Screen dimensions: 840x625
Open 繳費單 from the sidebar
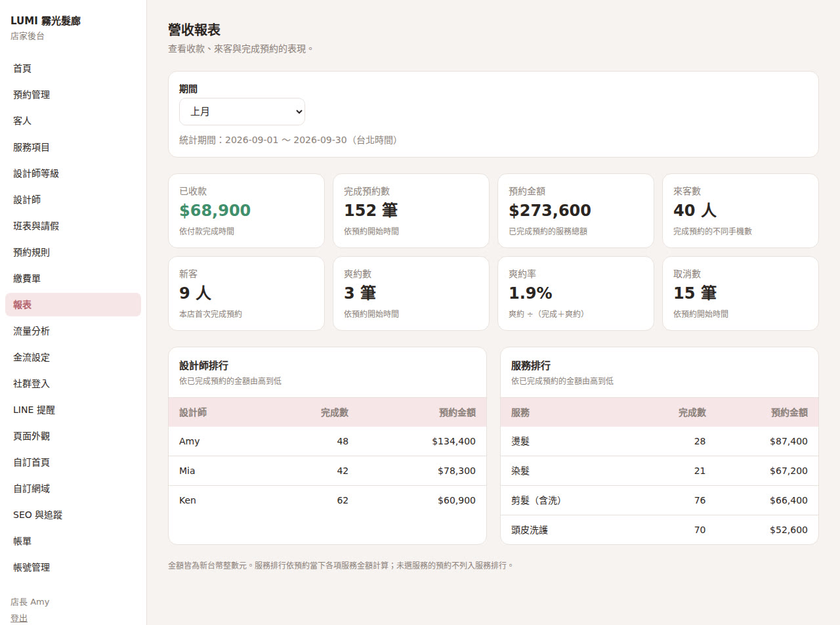pos(73,278)
